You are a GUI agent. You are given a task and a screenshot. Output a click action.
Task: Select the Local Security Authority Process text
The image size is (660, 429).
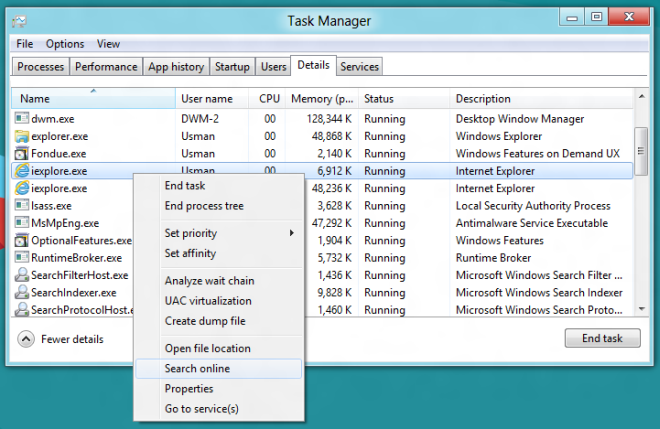click(x=533, y=205)
